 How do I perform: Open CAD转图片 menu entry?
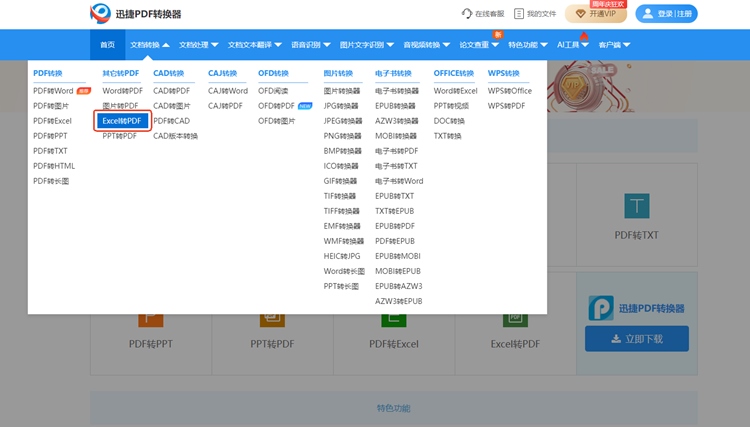172,106
